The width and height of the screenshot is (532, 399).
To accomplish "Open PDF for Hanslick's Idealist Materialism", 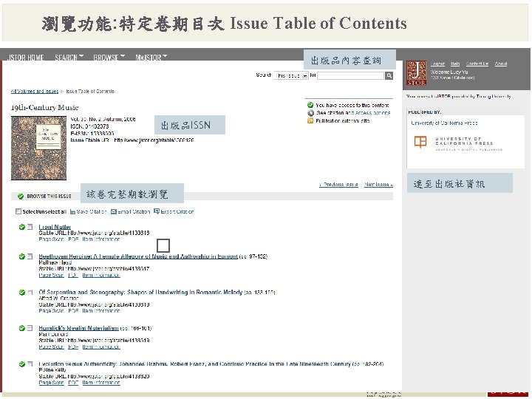I will click(x=73, y=347).
